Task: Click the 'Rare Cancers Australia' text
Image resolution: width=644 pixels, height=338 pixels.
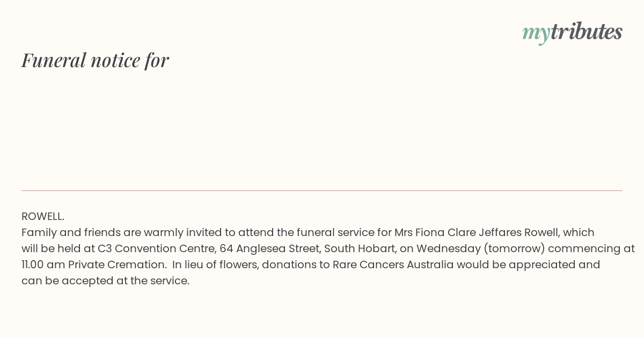Action: pos(393,264)
